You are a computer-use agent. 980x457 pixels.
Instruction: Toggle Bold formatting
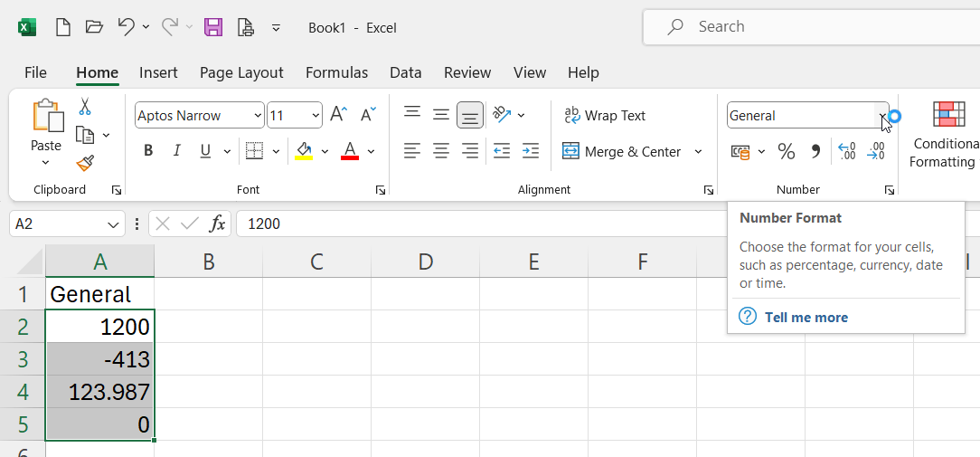point(148,152)
